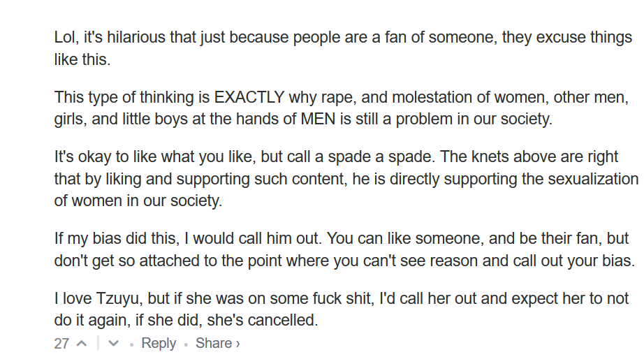Open the Share menu for this comment
Image resolution: width=644 pixels, height=357 pixels.
pos(217,343)
